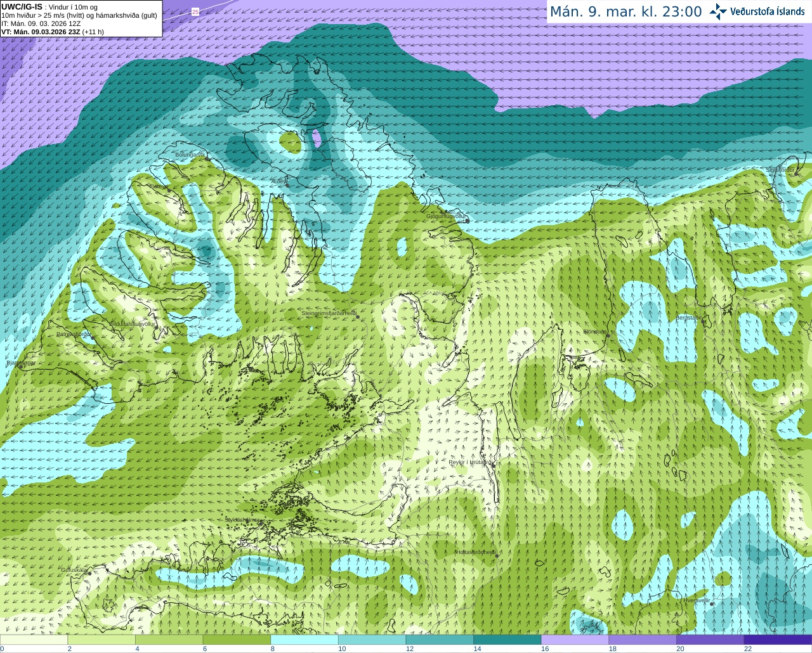Click the Holtavörðuheiði station dot
The height and width of the screenshot is (653, 812).
pyautogui.click(x=497, y=556)
